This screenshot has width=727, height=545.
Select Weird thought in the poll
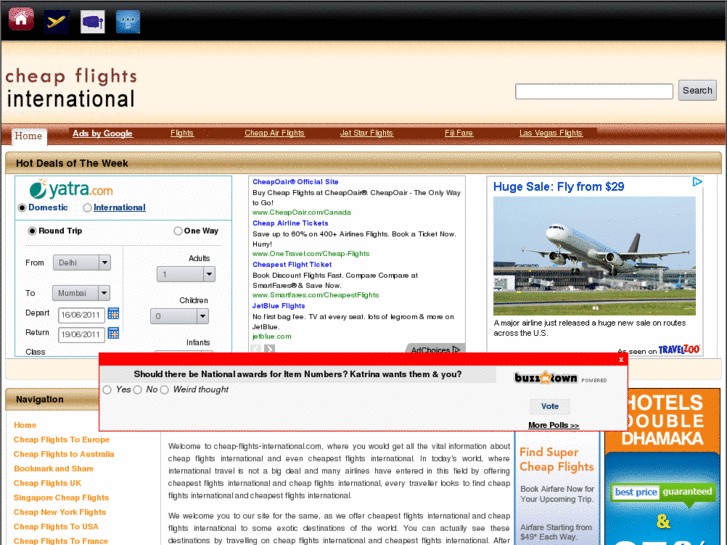point(164,390)
